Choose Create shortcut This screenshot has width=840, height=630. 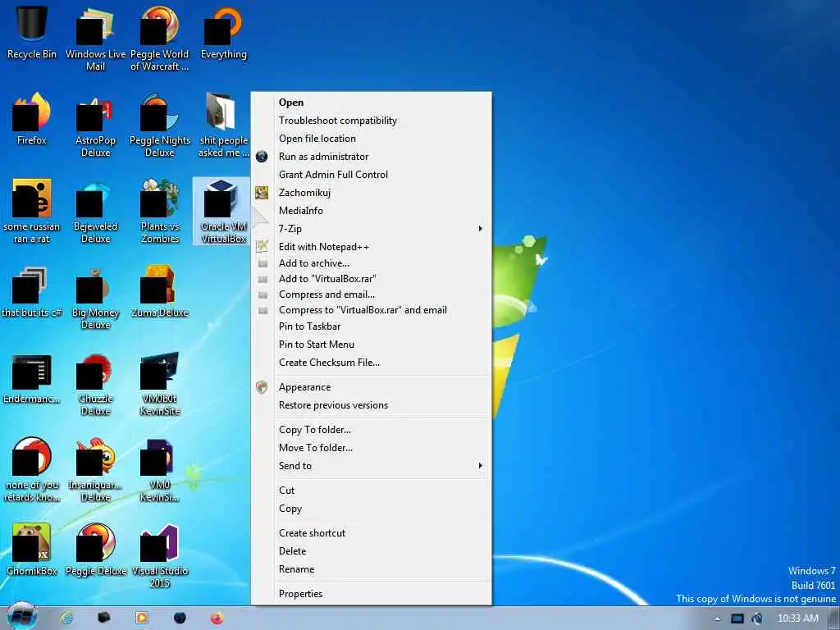[372, 533]
